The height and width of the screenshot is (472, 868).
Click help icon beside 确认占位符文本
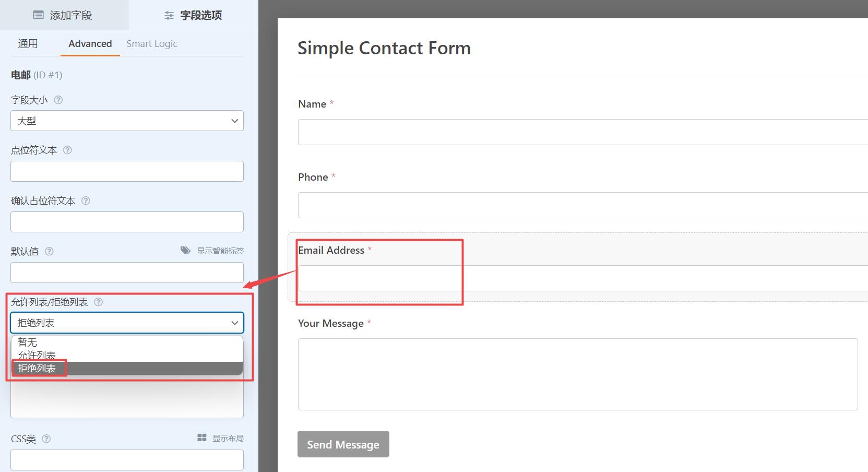(86, 200)
